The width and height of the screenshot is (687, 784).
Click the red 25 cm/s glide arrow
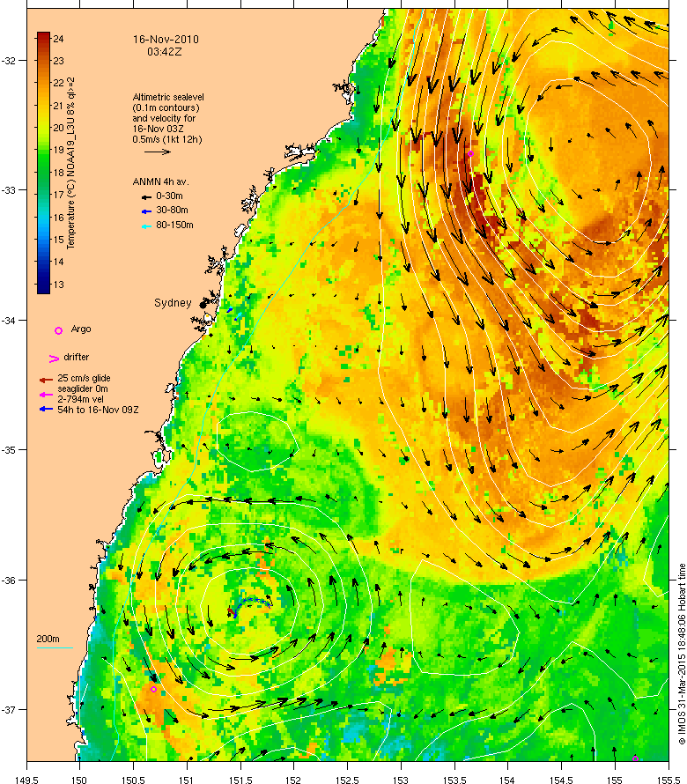46,380
